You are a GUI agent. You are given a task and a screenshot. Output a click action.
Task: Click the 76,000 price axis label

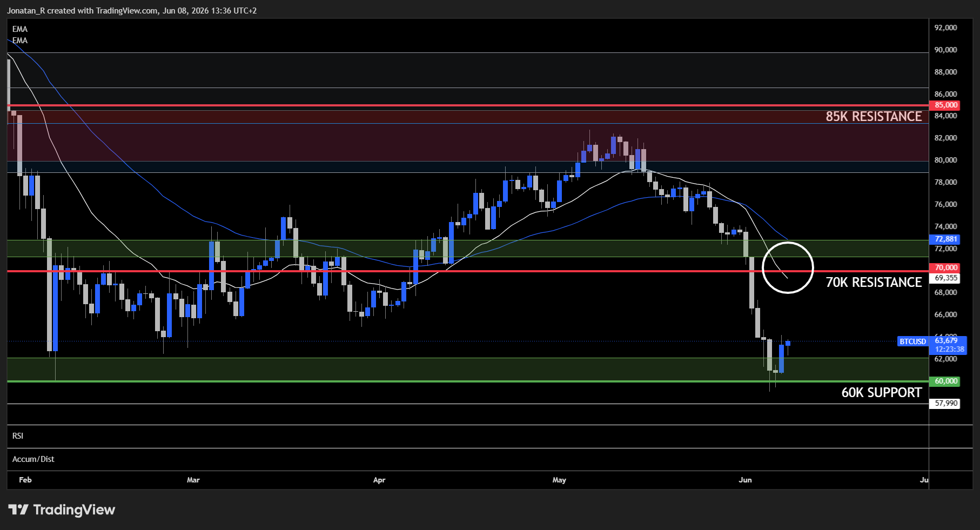945,204
